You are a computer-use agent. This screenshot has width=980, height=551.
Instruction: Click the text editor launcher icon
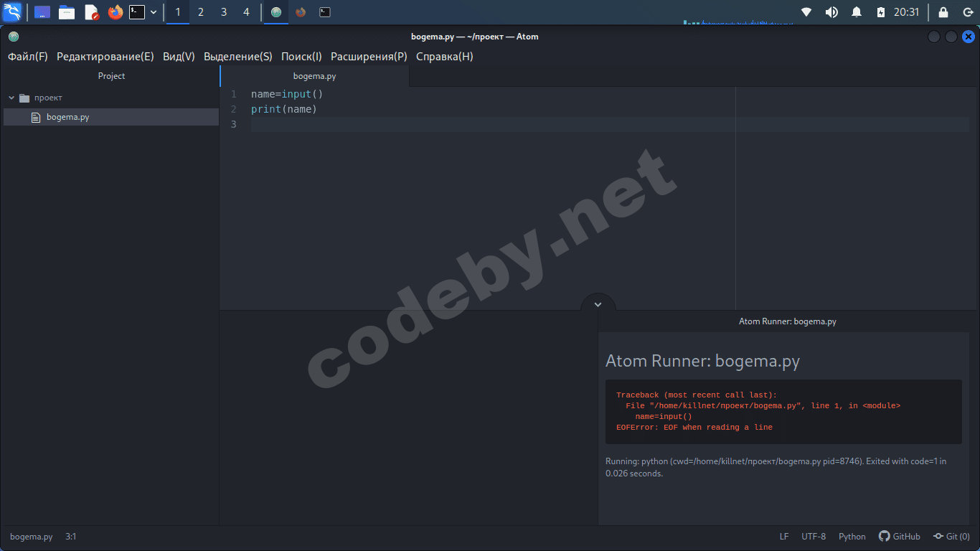91,12
